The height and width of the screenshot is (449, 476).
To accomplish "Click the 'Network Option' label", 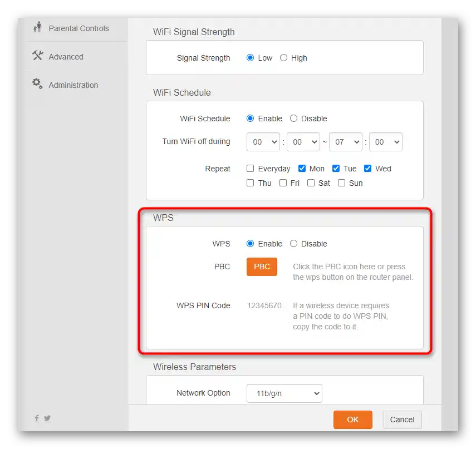I will point(203,393).
